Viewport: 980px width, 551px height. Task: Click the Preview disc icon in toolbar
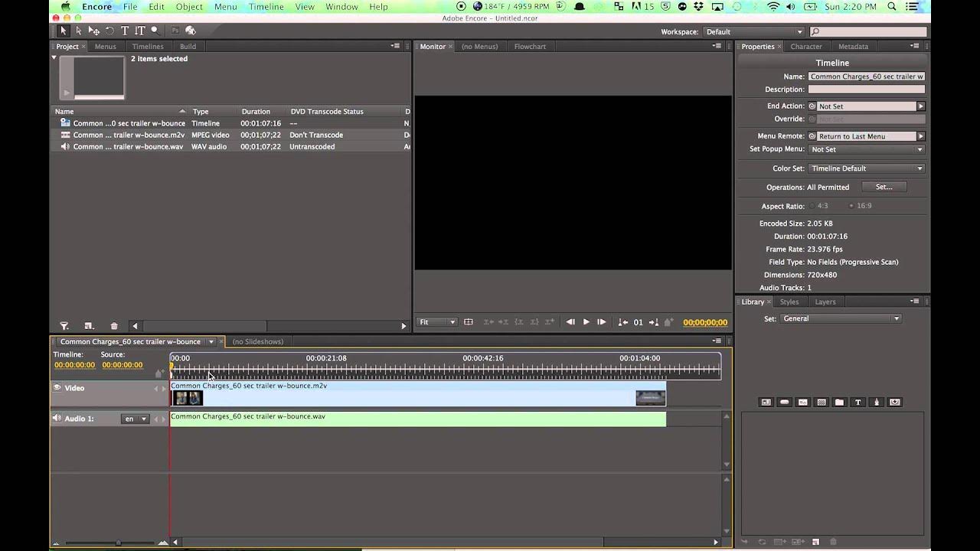(x=191, y=31)
